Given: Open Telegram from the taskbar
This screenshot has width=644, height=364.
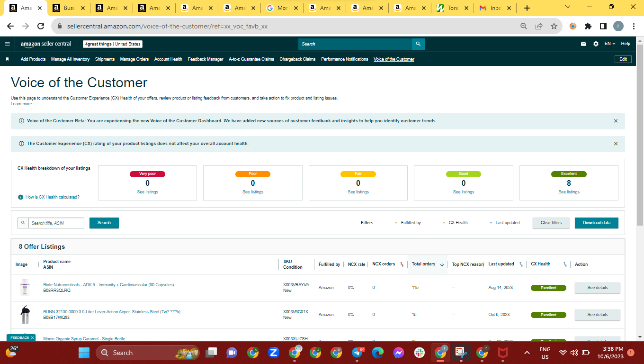Looking at the screenshot, I should pos(358,353).
